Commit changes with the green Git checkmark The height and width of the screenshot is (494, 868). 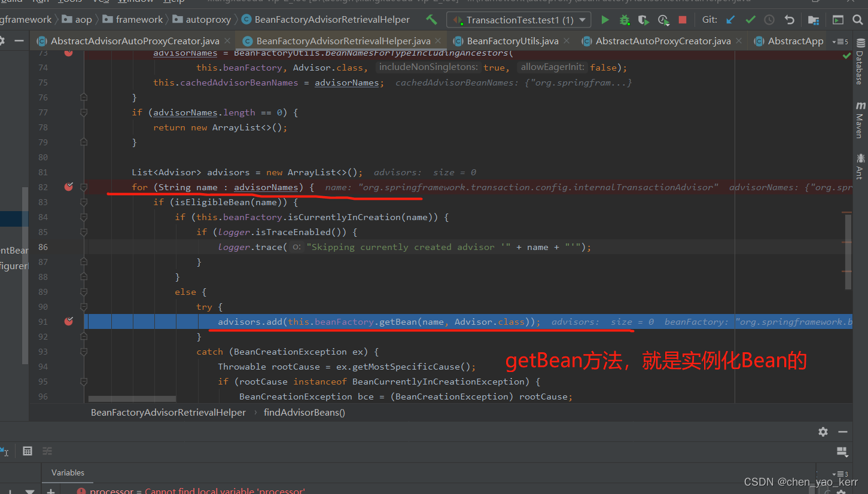coord(750,20)
